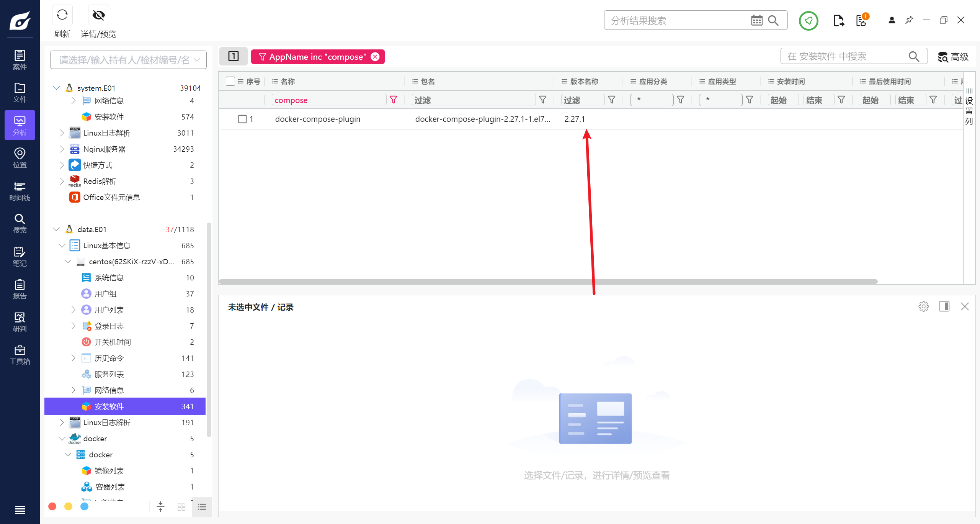Open the 时间线 timeline sidebar icon
The width and height of the screenshot is (980, 524).
point(20,191)
